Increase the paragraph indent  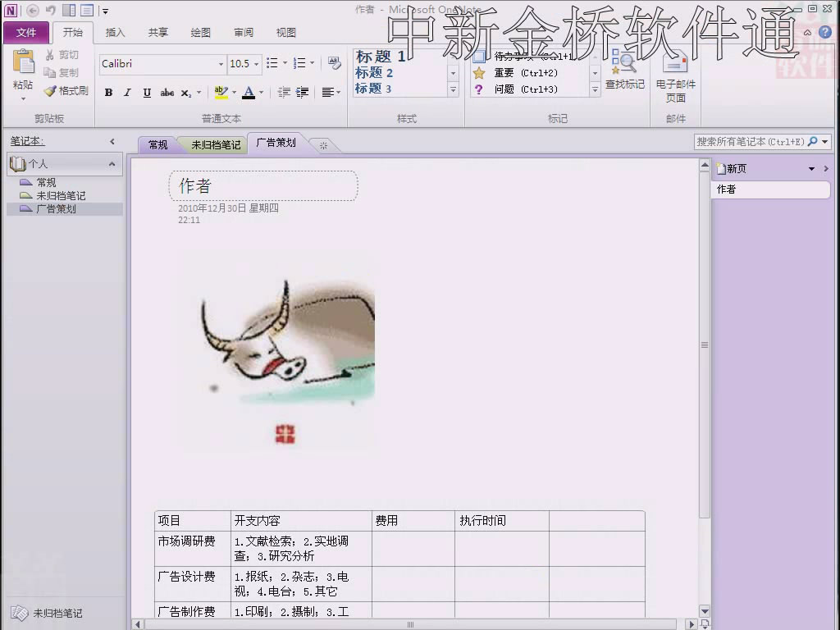[x=302, y=93]
